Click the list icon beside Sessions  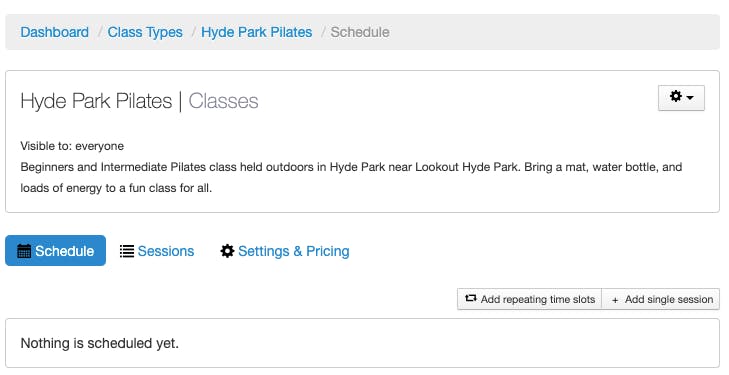click(127, 251)
